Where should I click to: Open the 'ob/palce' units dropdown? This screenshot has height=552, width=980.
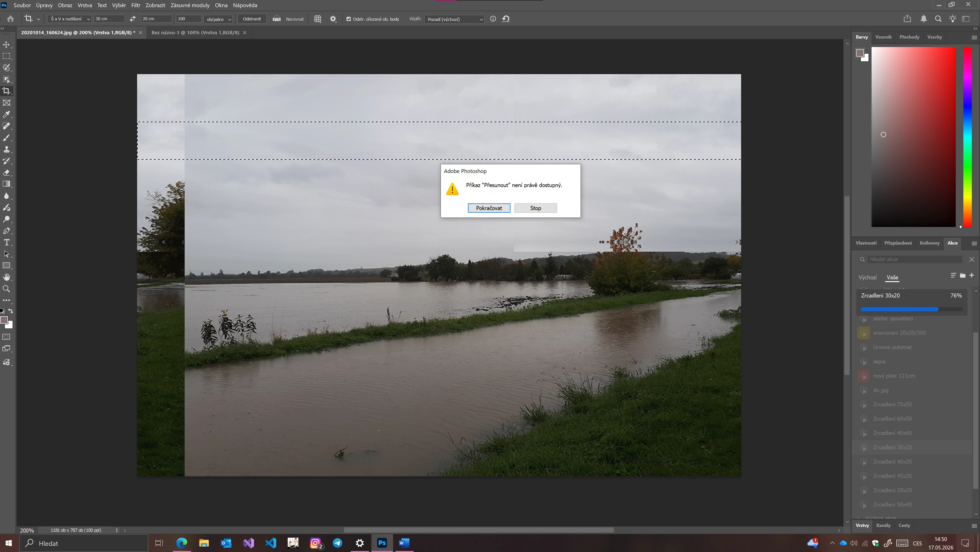(218, 19)
